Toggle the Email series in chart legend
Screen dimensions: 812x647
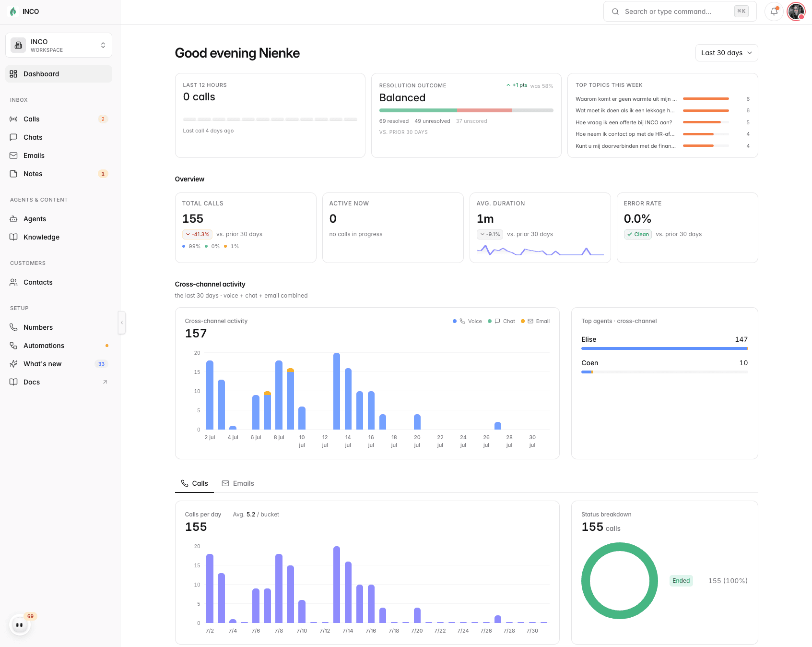(x=535, y=321)
